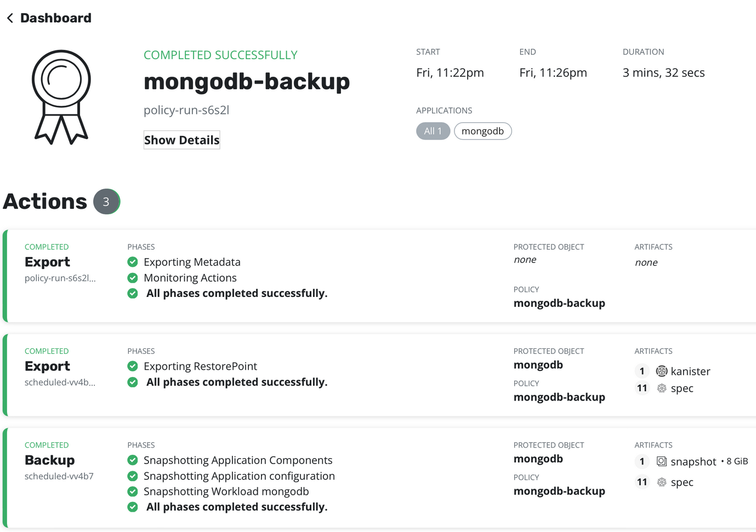The image size is (756, 532).
Task: Open mongodb protected object in Backup card
Action: [x=538, y=459]
